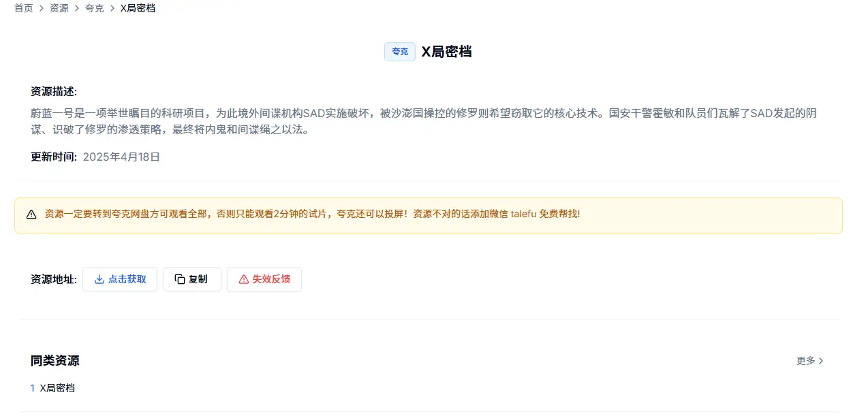The width and height of the screenshot is (868, 416).
Task: Navigate to 夸克 breadcrumb category
Action: click(95, 8)
